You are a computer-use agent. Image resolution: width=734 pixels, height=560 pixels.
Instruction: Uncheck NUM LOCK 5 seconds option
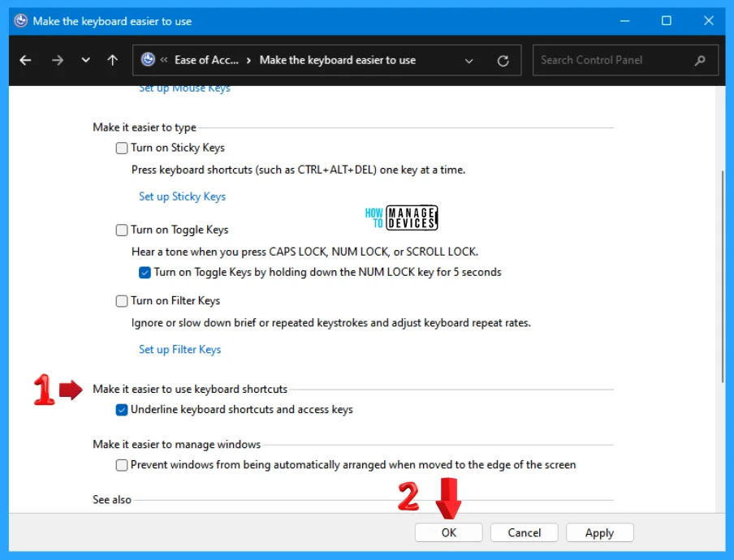pos(145,272)
